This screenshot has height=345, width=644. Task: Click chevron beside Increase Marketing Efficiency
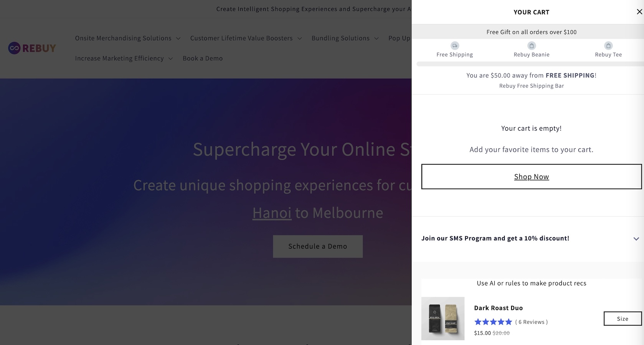171,59
